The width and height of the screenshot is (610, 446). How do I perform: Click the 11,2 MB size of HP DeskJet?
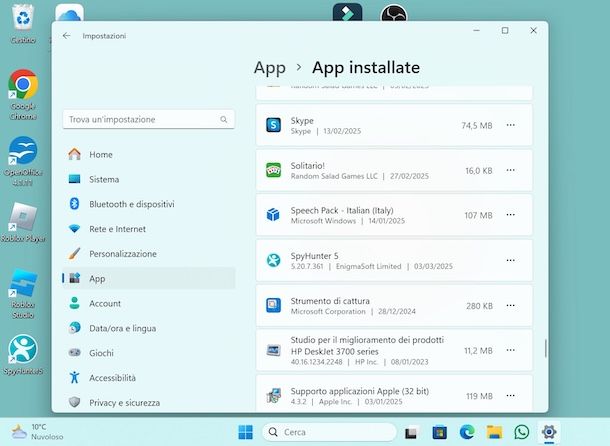pos(478,351)
